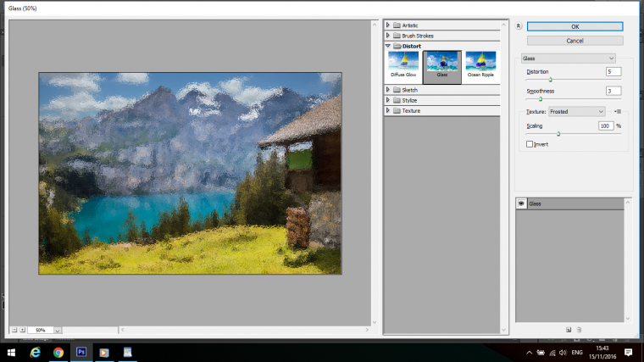Open Google Chrome from the taskbar
The height and width of the screenshot is (362, 644).
pos(58,353)
